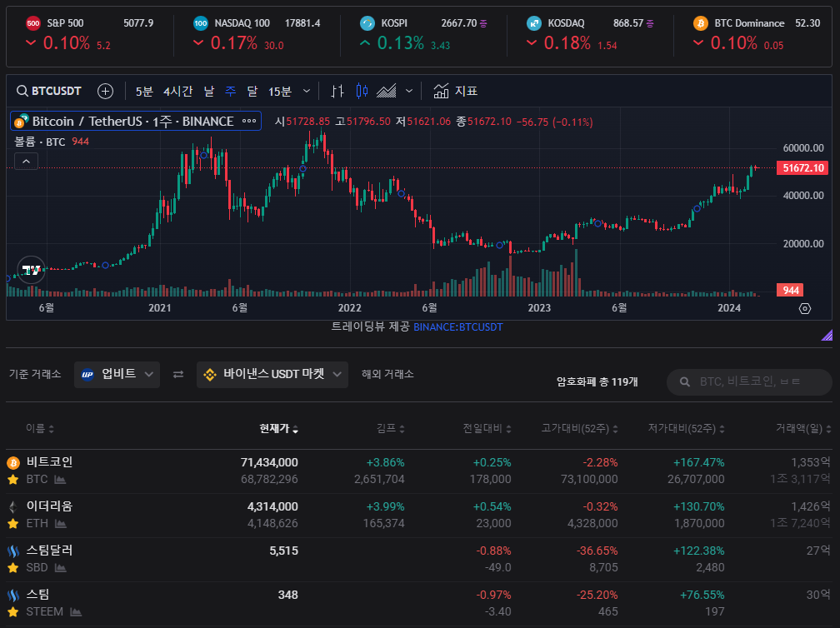Viewport: 840px width, 628px height.
Task: Click the KOSPI index icon
Action: (367, 23)
